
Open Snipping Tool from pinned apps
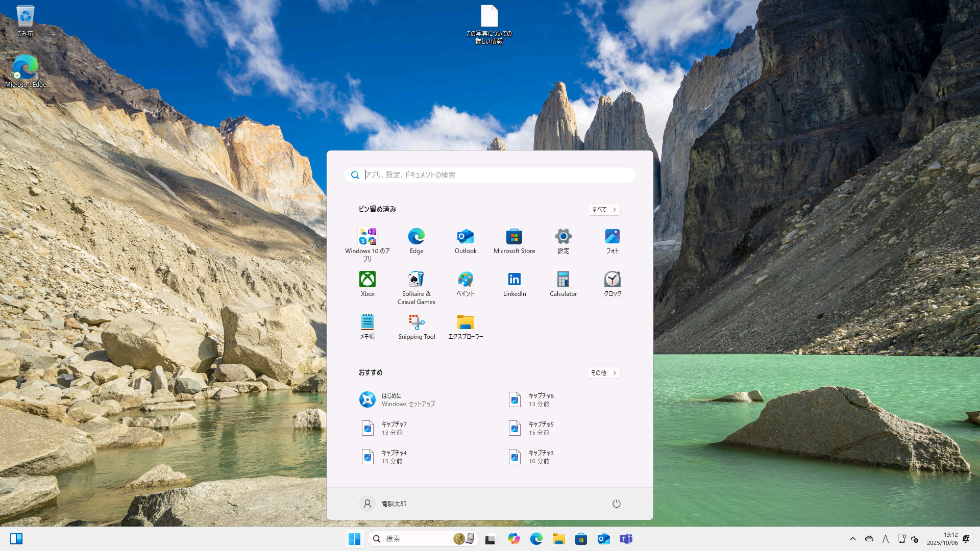coord(416,327)
